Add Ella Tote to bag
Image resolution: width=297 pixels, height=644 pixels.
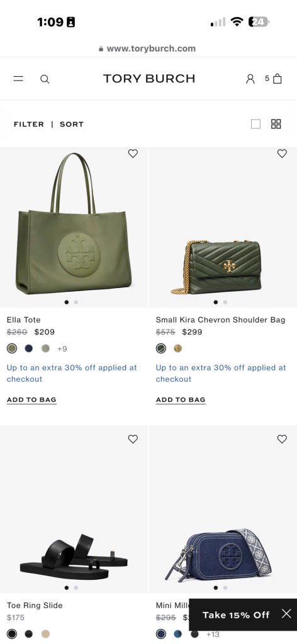31,399
